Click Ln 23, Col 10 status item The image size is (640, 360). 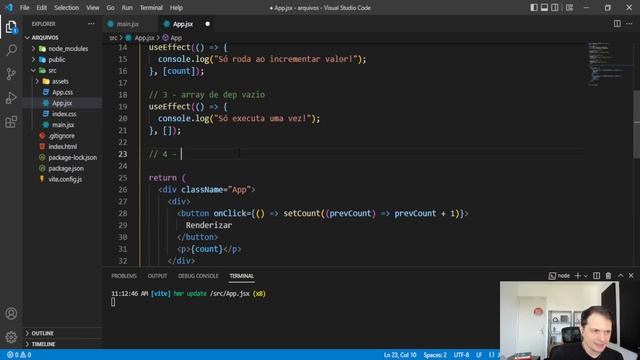click(x=400, y=355)
